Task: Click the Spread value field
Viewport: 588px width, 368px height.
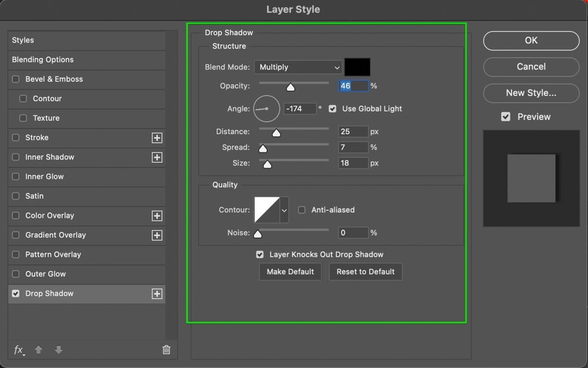Action: (353, 148)
